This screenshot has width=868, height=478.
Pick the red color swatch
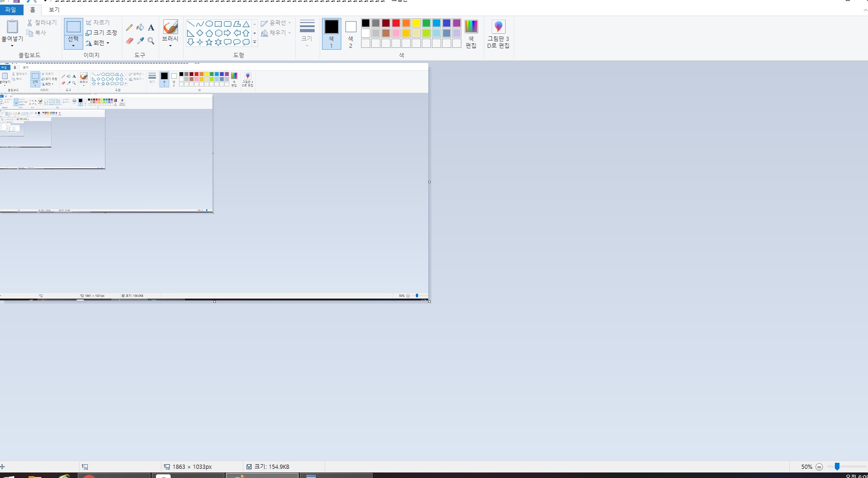coord(396,23)
